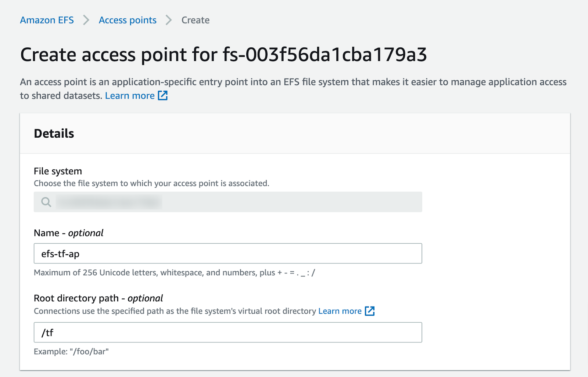Click the page title for fs-003f56da1cba179a3
This screenshot has height=377, width=588.
coord(224,54)
